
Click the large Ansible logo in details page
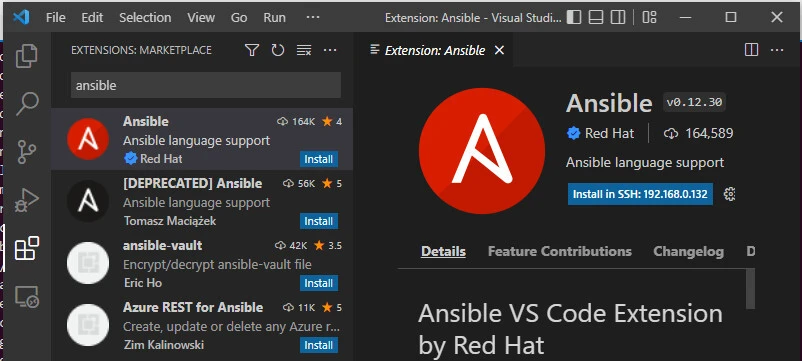[x=482, y=151]
